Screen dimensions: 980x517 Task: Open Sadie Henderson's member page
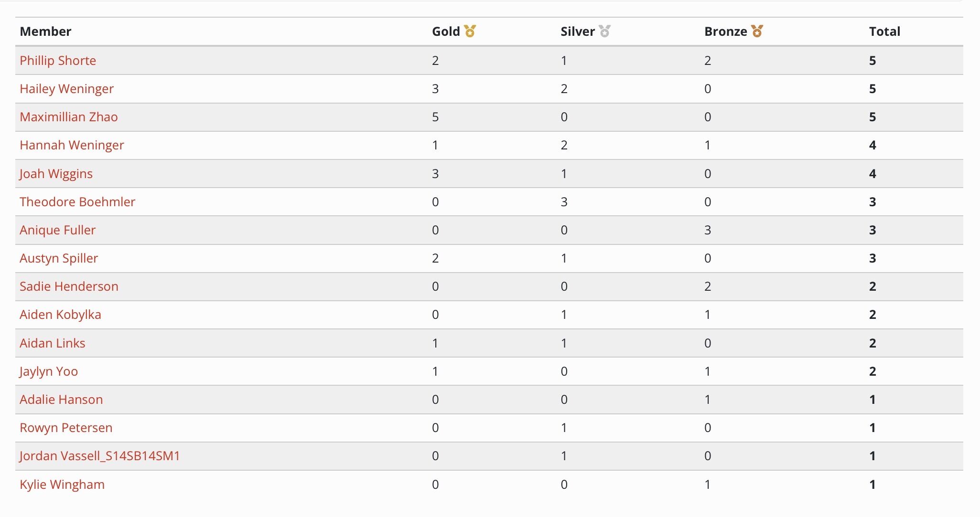pos(69,286)
